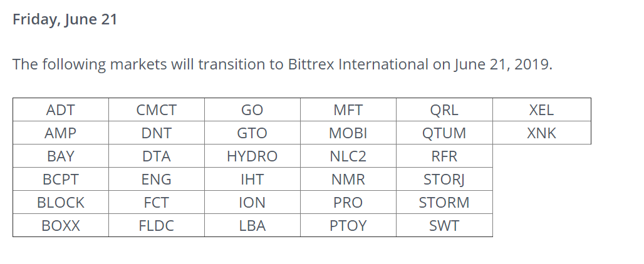Select the SWT table entry
Image resolution: width=644 pixels, height=264 pixels.
(x=444, y=225)
